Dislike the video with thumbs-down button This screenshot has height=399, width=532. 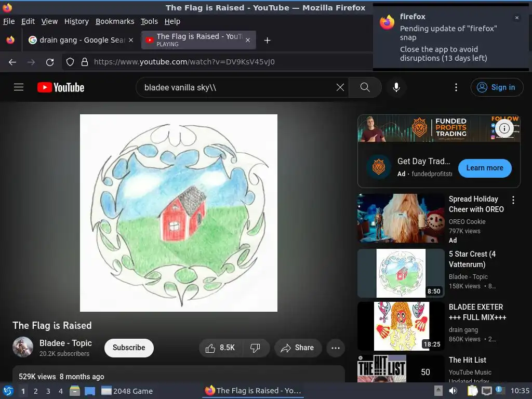(x=255, y=348)
